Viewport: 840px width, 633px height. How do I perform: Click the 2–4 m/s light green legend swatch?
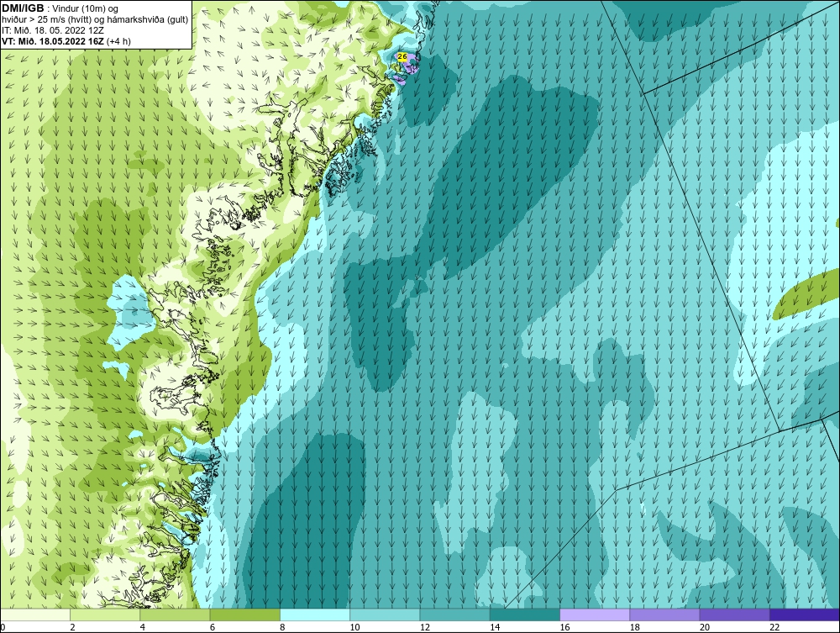[x=105, y=615]
